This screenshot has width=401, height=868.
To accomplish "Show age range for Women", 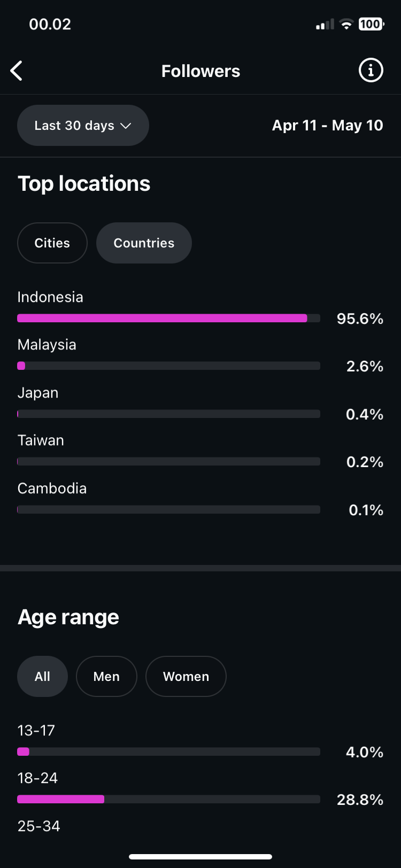I will coord(186,676).
